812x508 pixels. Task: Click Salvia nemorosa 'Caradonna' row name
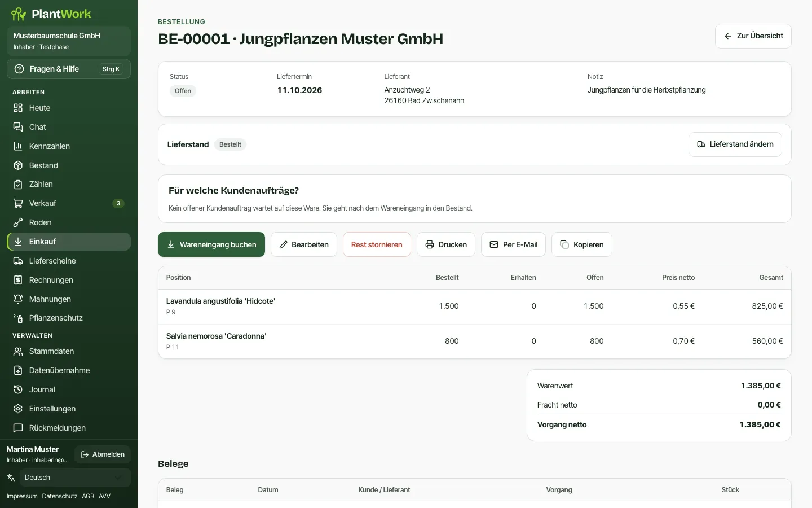coord(216,336)
